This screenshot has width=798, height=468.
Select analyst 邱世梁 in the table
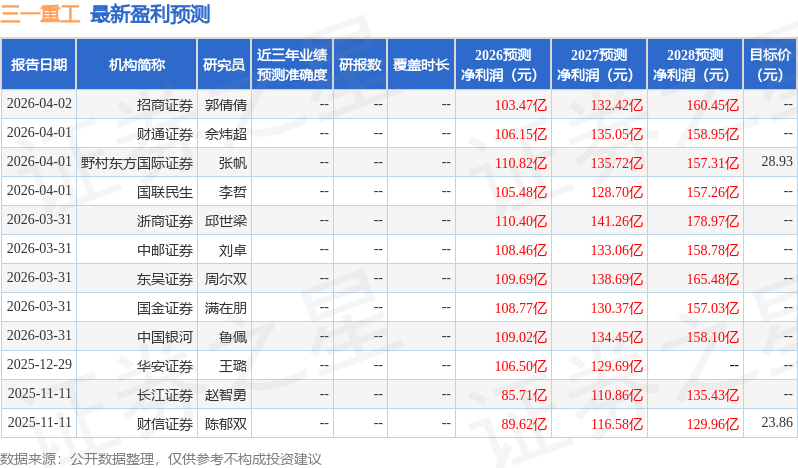coord(225,220)
